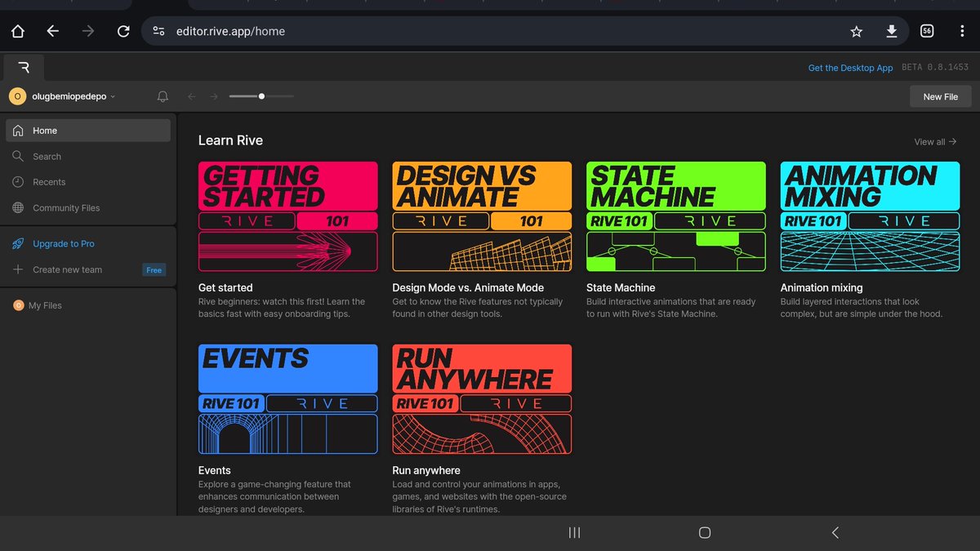Click the New File button
The image size is (980, 551).
click(940, 96)
